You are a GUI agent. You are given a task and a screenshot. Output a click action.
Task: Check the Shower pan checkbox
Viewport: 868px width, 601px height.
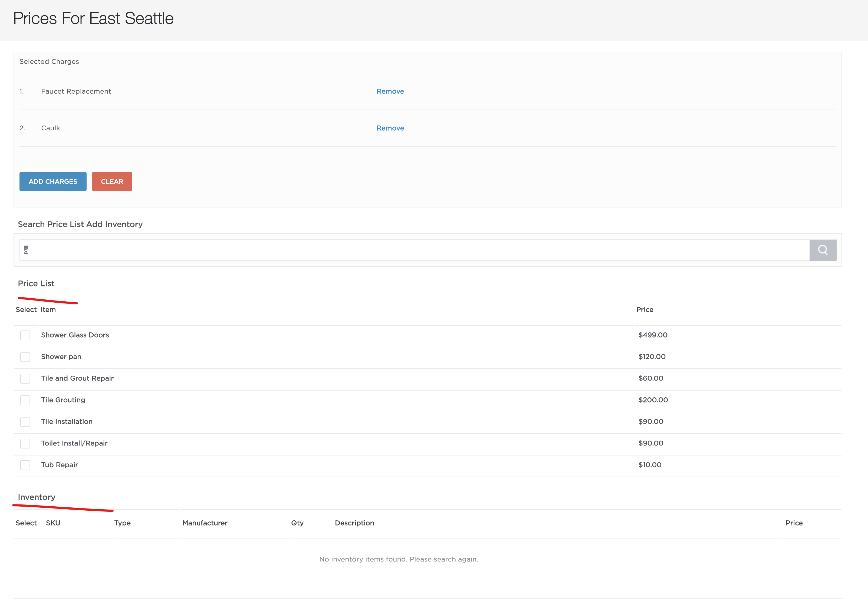pyautogui.click(x=25, y=356)
